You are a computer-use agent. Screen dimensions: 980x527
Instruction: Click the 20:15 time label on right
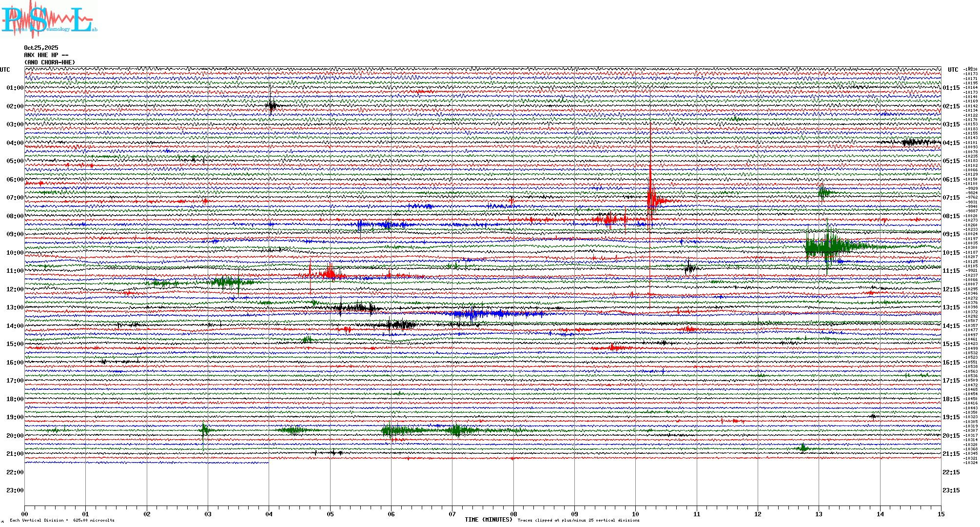click(951, 436)
